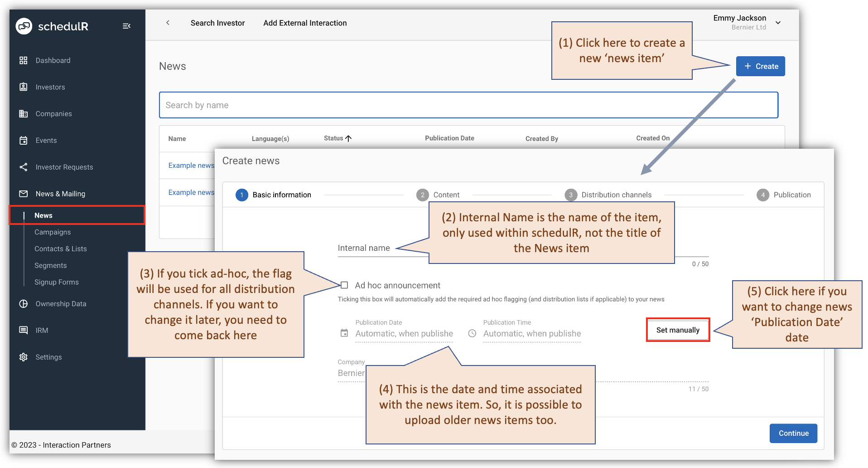The image size is (868, 468).
Task: Open the Events section
Action: tap(46, 140)
